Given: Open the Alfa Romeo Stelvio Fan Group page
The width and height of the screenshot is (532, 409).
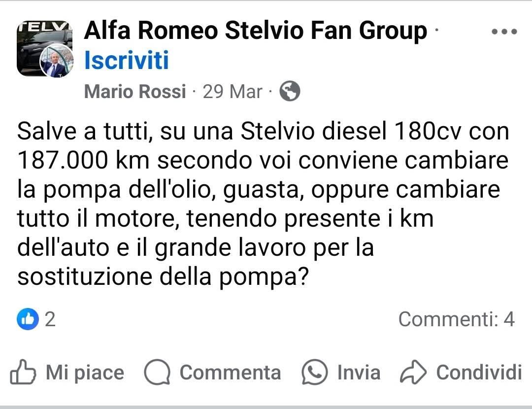Looking at the screenshot, I should click(x=255, y=31).
